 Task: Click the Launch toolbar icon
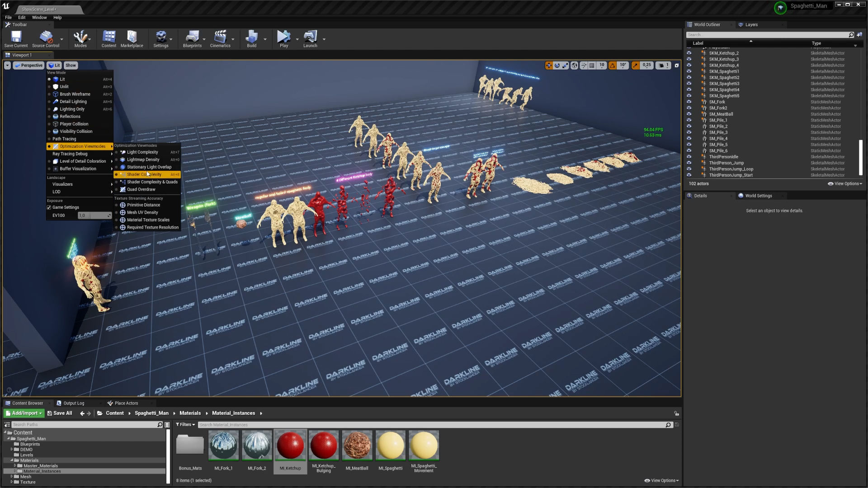tap(310, 39)
